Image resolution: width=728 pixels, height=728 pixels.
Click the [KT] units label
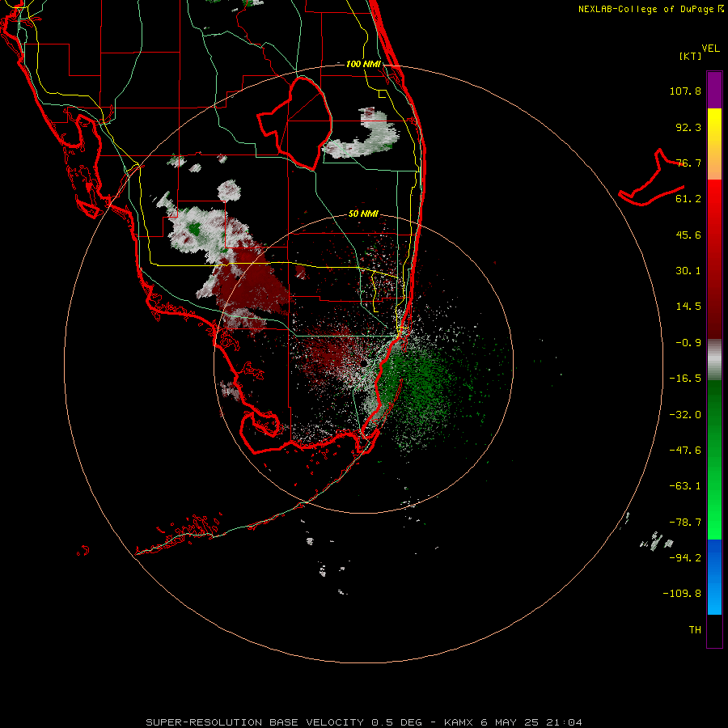click(x=691, y=56)
